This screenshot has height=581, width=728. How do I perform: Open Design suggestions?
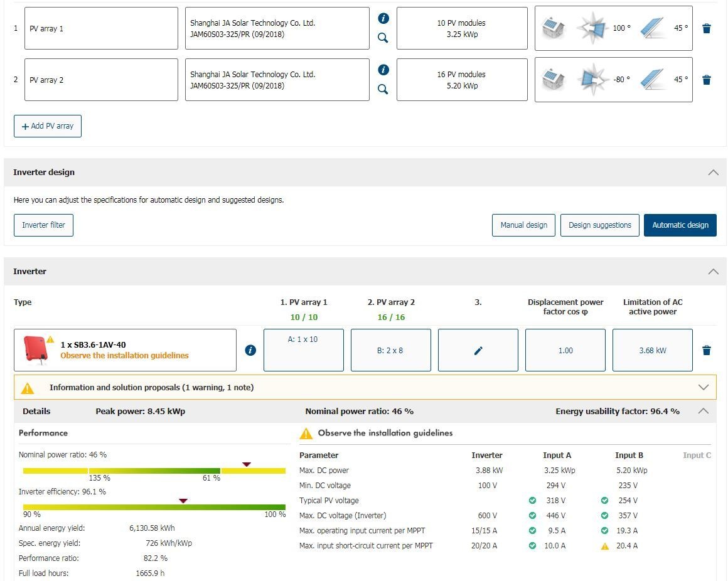point(599,225)
